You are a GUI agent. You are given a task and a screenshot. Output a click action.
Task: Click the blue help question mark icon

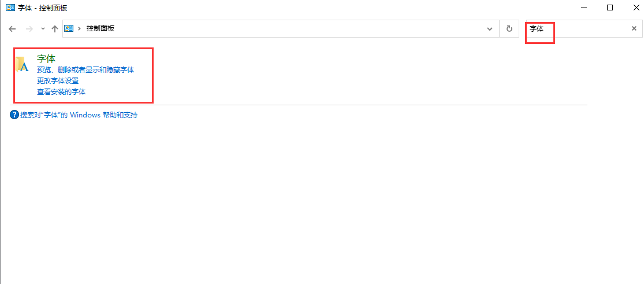click(x=14, y=115)
